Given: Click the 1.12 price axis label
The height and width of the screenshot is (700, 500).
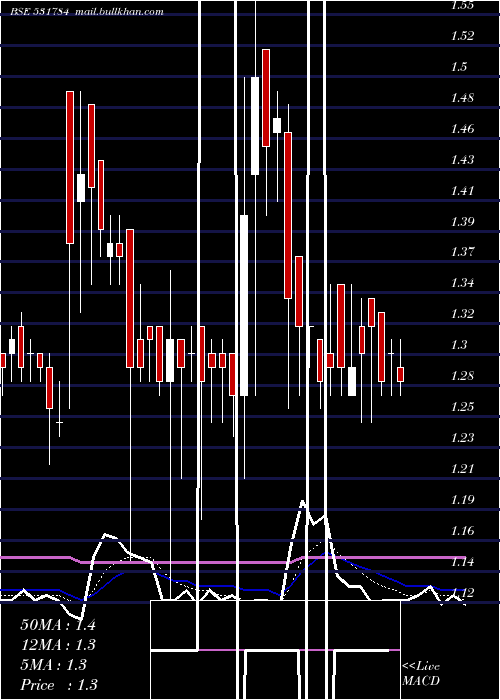Looking at the screenshot, I should tap(462, 592).
